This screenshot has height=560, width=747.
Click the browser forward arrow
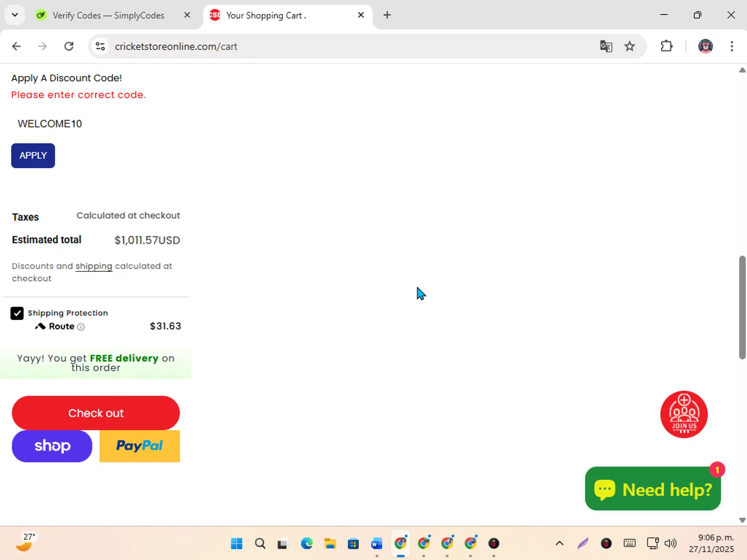(x=42, y=46)
